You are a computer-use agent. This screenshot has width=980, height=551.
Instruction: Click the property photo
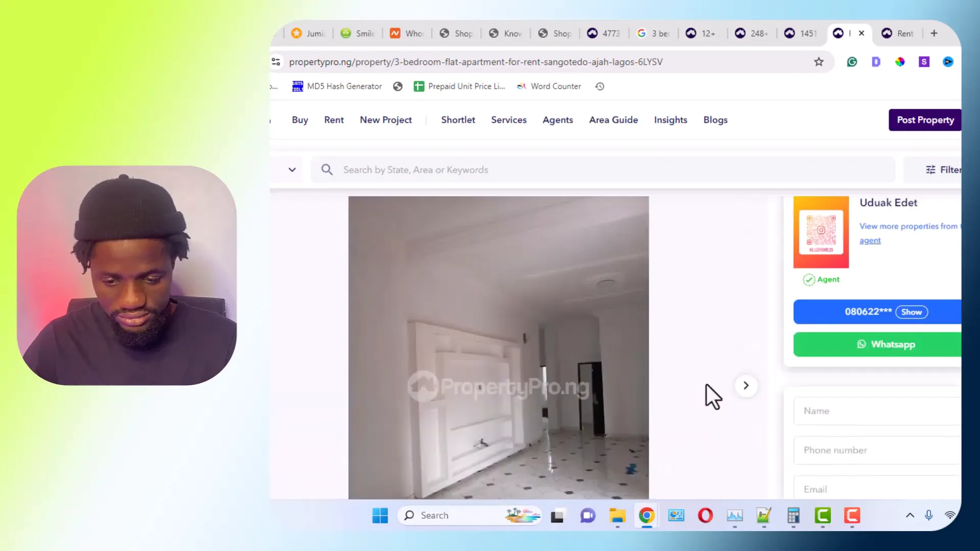tap(498, 347)
